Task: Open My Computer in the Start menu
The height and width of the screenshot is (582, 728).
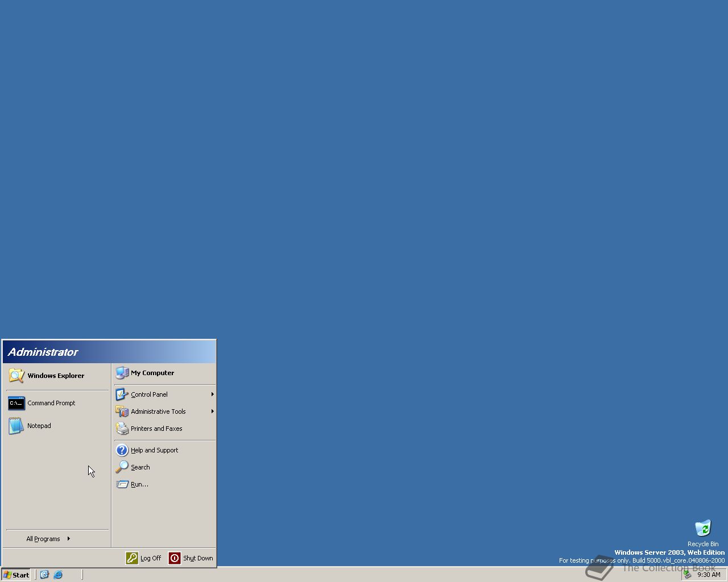Action: pyautogui.click(x=164, y=373)
